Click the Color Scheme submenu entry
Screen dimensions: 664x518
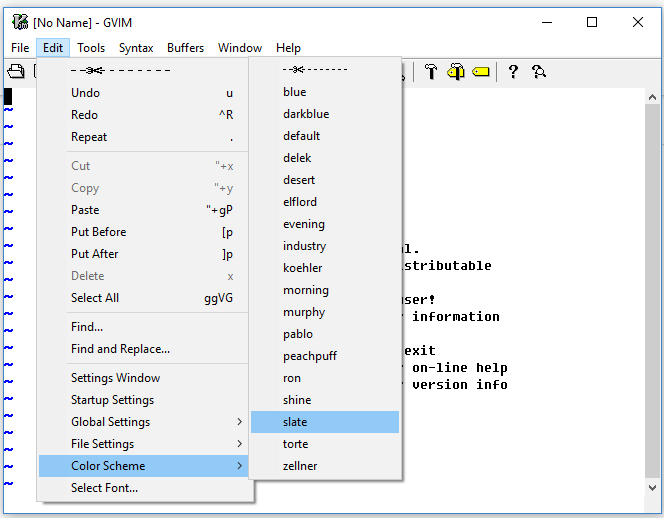144,465
